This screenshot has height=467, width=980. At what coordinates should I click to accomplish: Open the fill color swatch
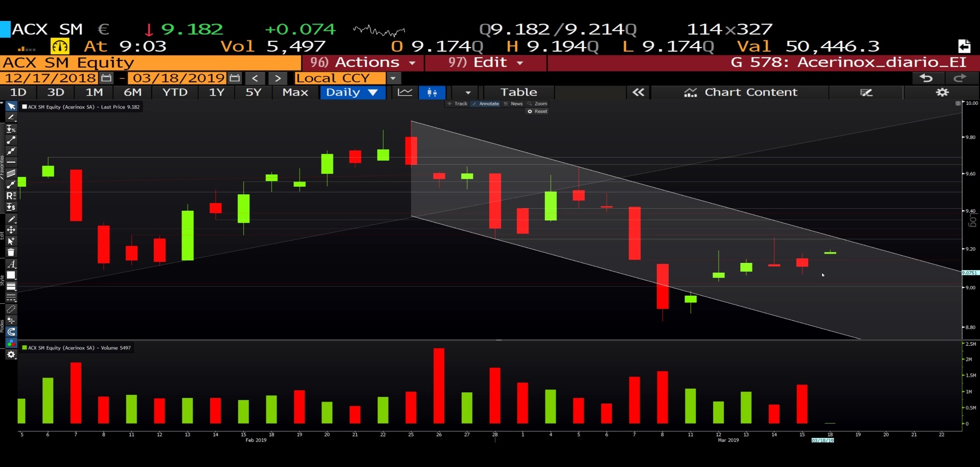(x=11, y=275)
